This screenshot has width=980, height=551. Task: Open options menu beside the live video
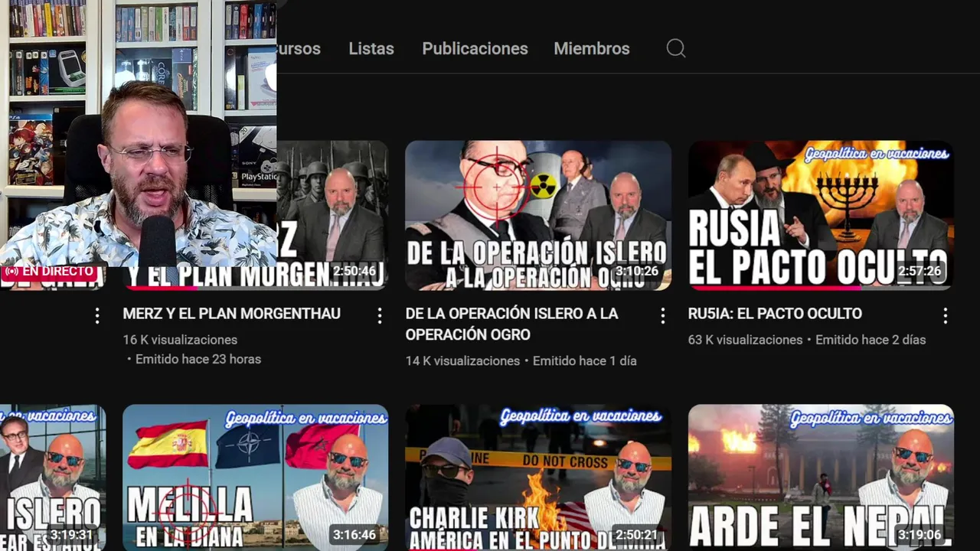click(96, 315)
